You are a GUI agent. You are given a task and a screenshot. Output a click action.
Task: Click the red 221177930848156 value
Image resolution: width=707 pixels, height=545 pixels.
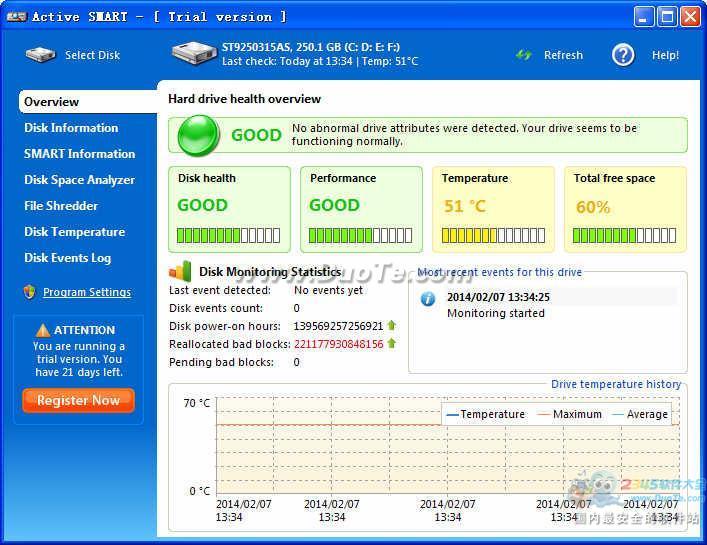(x=339, y=344)
